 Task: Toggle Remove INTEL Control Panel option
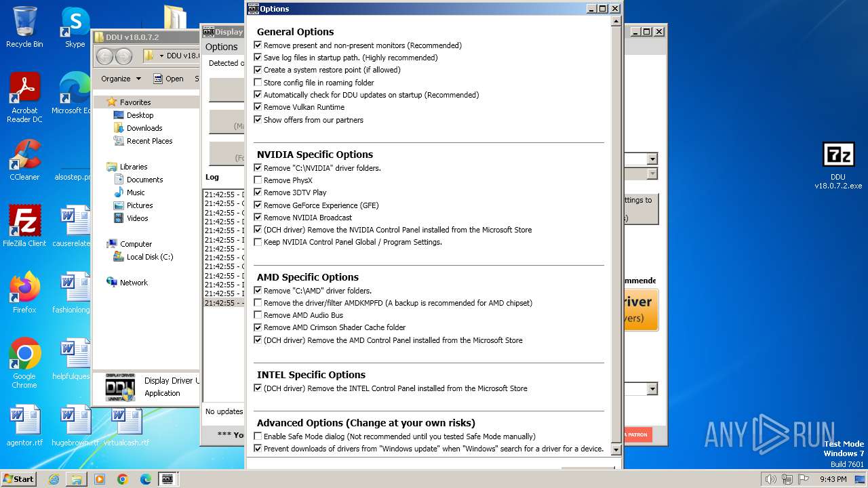coord(258,388)
